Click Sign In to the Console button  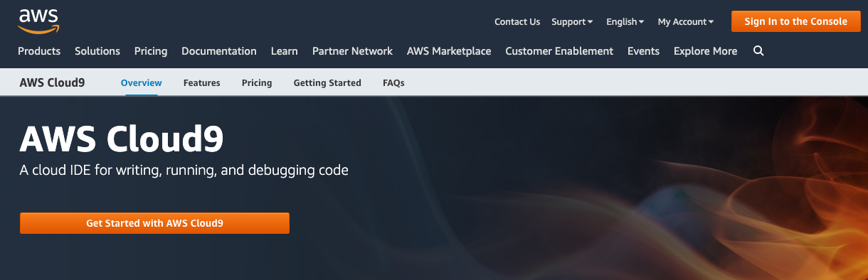click(x=795, y=21)
